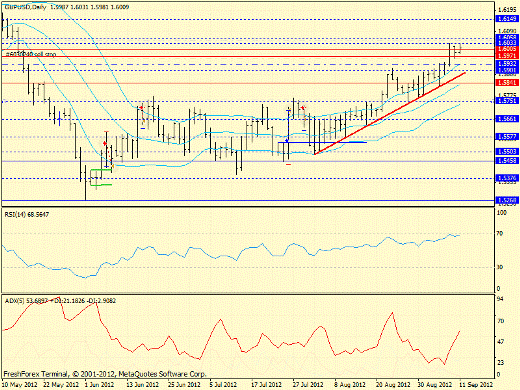The height and width of the screenshot is (390, 520).
Task: Click the blue 1.5932 price label
Action: pos(507,63)
